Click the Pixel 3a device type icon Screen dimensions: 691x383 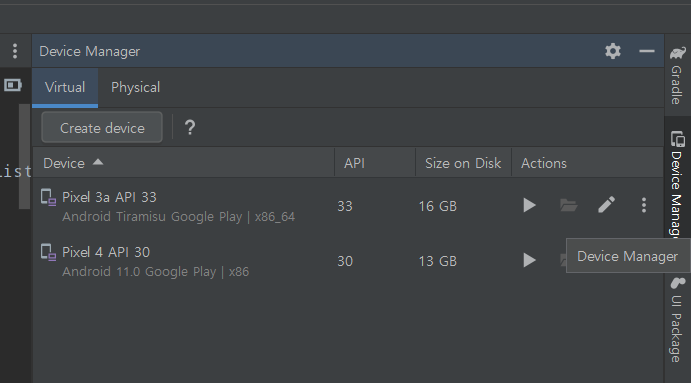48,197
